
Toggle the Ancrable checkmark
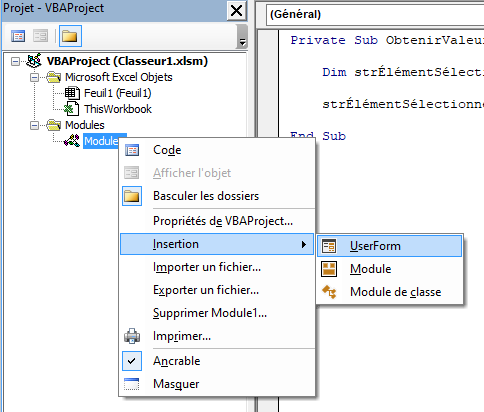point(132,361)
